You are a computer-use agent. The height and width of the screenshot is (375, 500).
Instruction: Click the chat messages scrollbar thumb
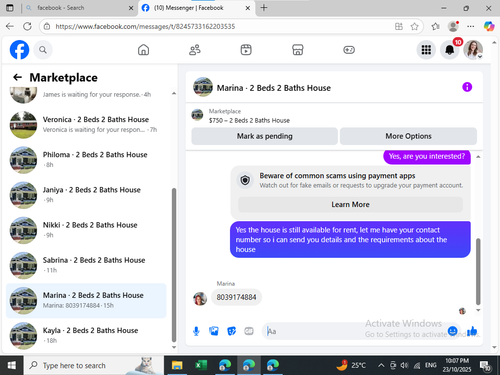coord(478,272)
